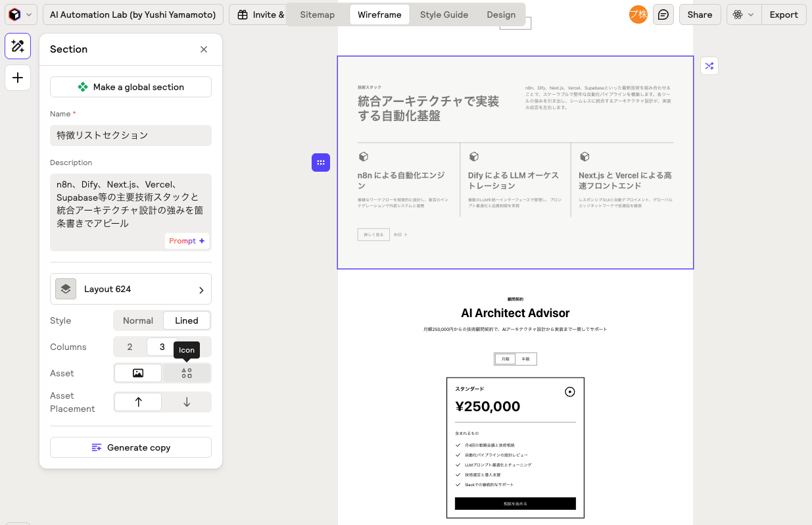Choose Image as the Asset type
This screenshot has width=812, height=525.
click(138, 373)
